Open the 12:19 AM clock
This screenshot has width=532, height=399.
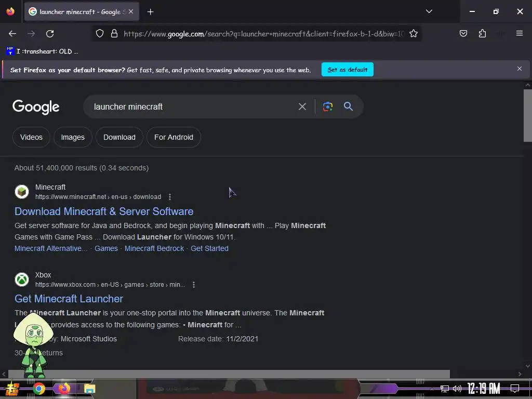tap(484, 389)
